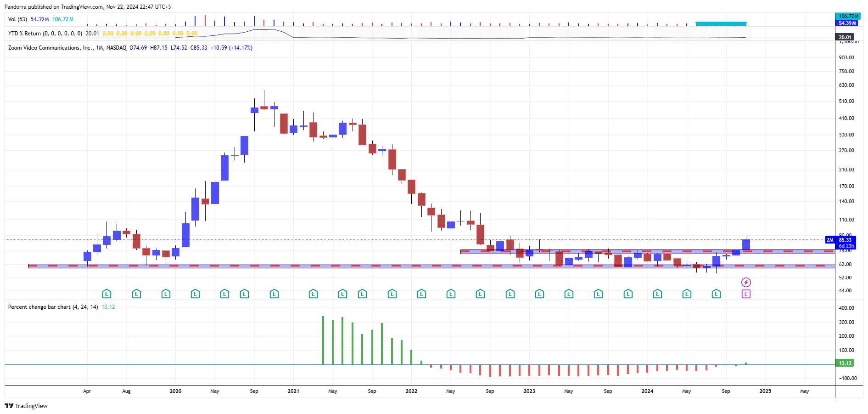
Task: Click the May 2023 earnings E marker
Action: click(x=569, y=294)
